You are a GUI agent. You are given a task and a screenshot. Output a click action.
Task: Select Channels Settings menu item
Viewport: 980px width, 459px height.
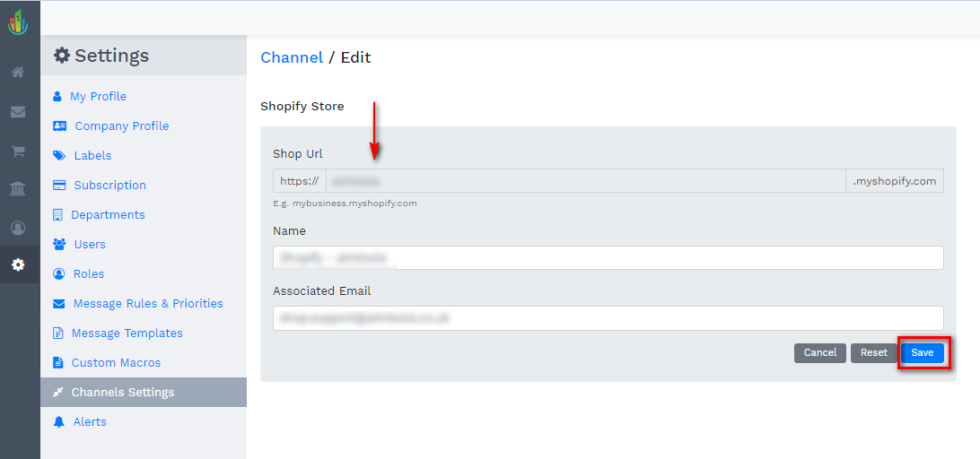[123, 392]
